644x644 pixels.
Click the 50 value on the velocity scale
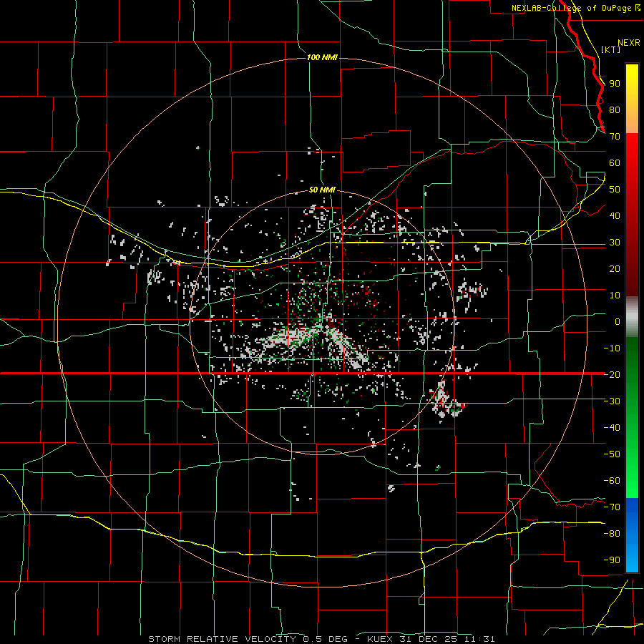(x=615, y=190)
